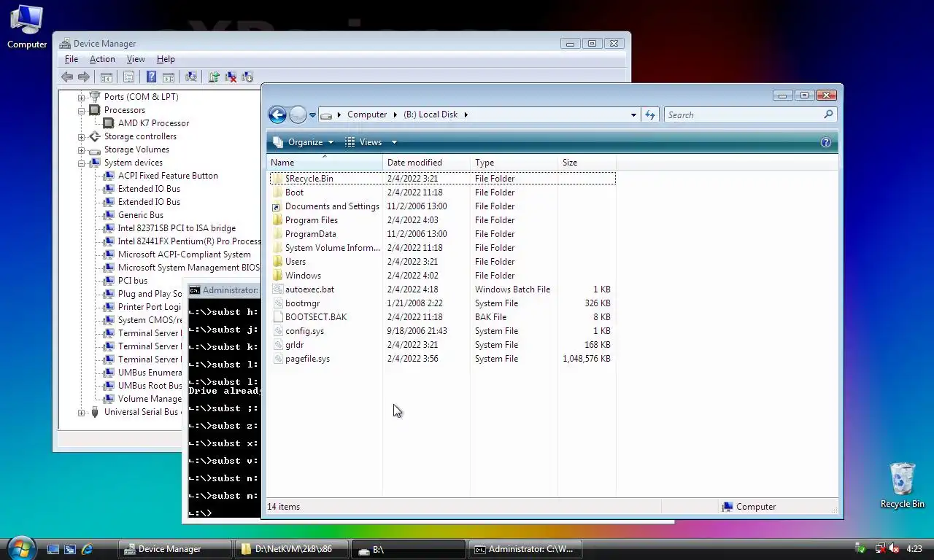Select Computer desktop icon
The image size is (934, 560).
(27, 27)
